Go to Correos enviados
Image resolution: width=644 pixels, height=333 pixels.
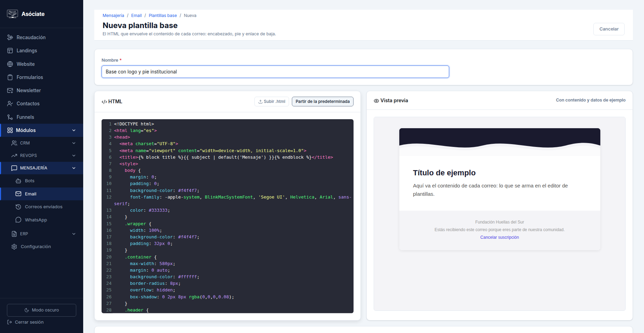coord(42,207)
